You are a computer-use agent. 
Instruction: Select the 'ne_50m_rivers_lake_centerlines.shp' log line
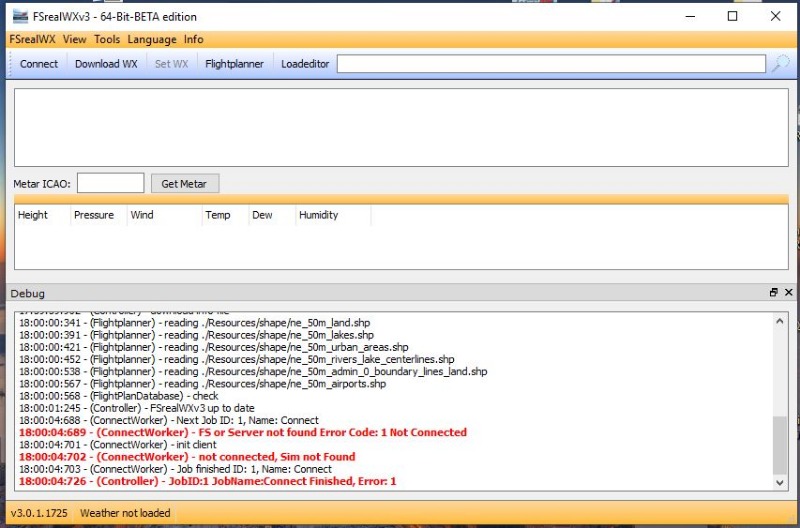point(237,359)
